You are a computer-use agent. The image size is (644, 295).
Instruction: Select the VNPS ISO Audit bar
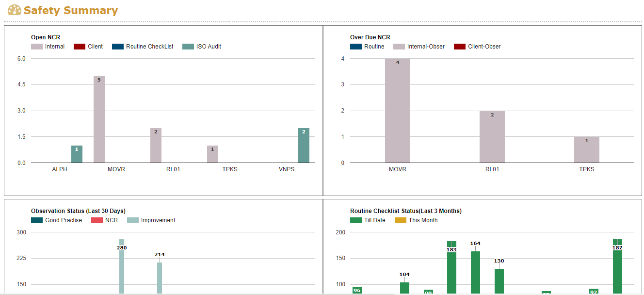304,146
